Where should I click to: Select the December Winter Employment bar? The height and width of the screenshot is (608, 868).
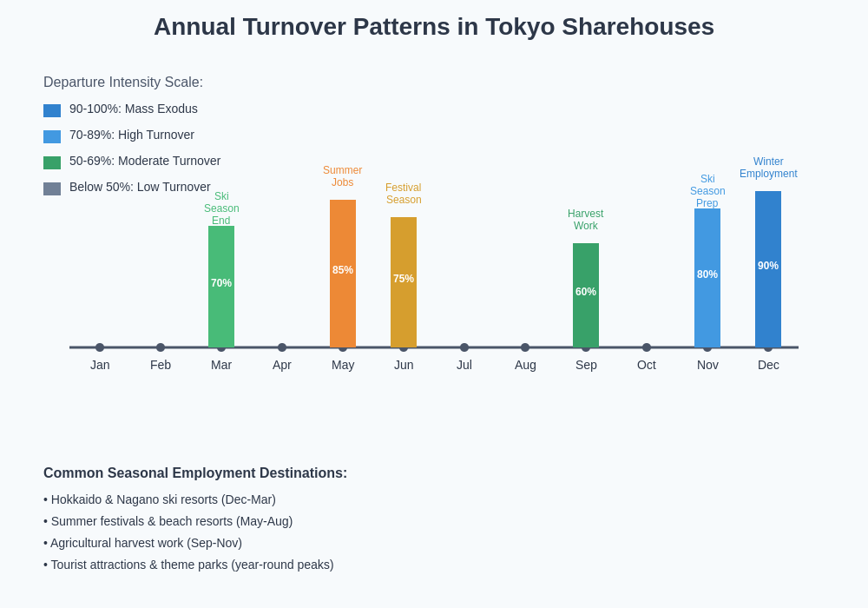[x=768, y=268]
